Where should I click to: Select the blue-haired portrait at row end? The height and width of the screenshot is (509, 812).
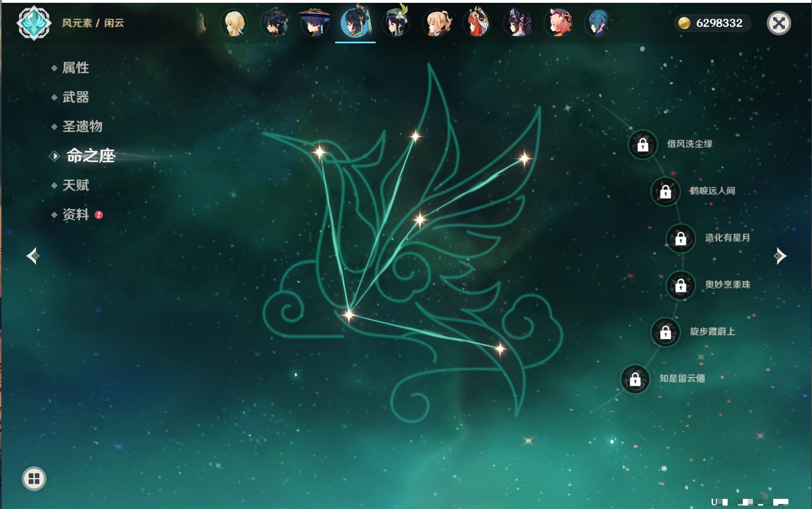pos(598,24)
